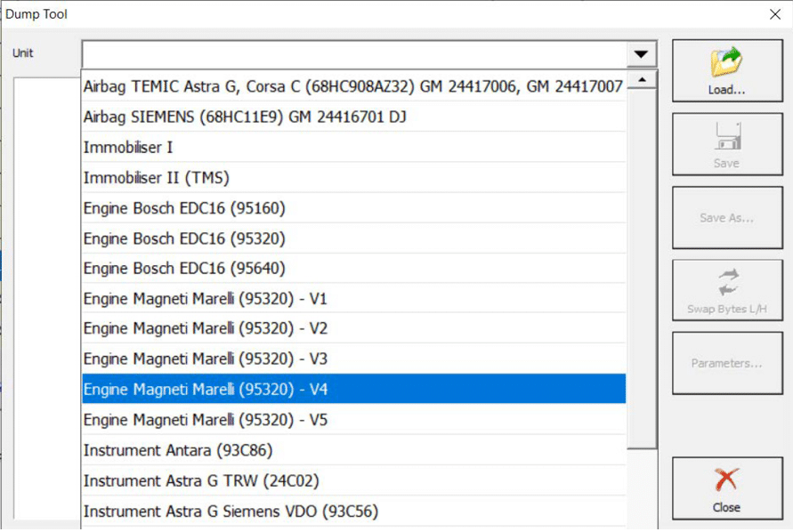Viewport: 793px width, 532px height.
Task: Choose Engine Magneti Marelli (95320) - V3
Action: pos(205,359)
